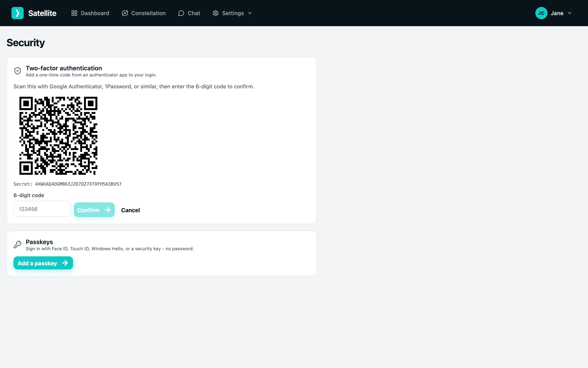Confirm the 6-digit code

94,210
